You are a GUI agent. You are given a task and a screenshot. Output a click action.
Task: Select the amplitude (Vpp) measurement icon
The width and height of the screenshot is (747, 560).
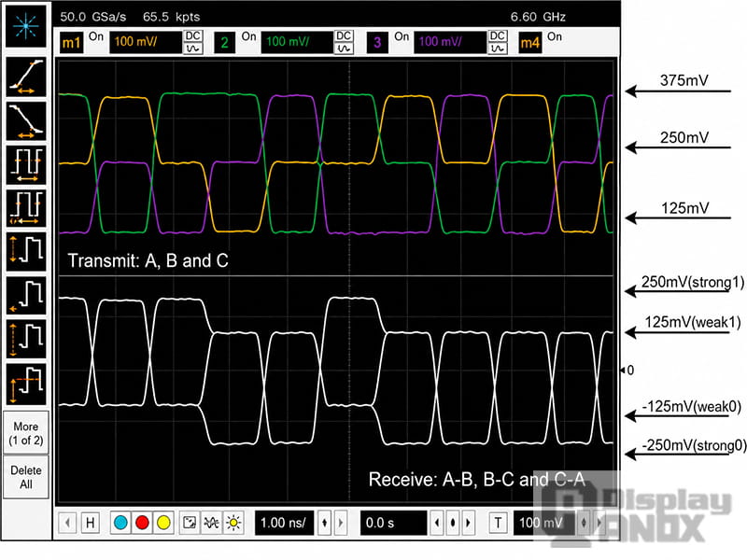(x=26, y=251)
